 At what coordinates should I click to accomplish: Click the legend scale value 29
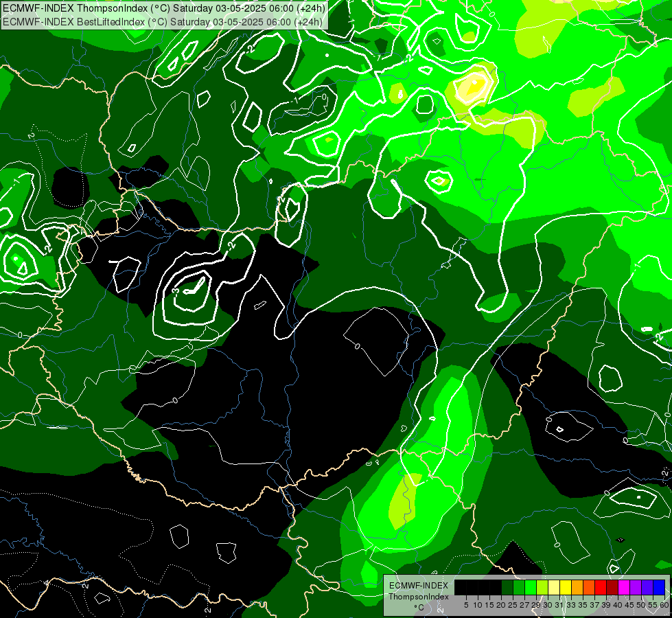535,605
